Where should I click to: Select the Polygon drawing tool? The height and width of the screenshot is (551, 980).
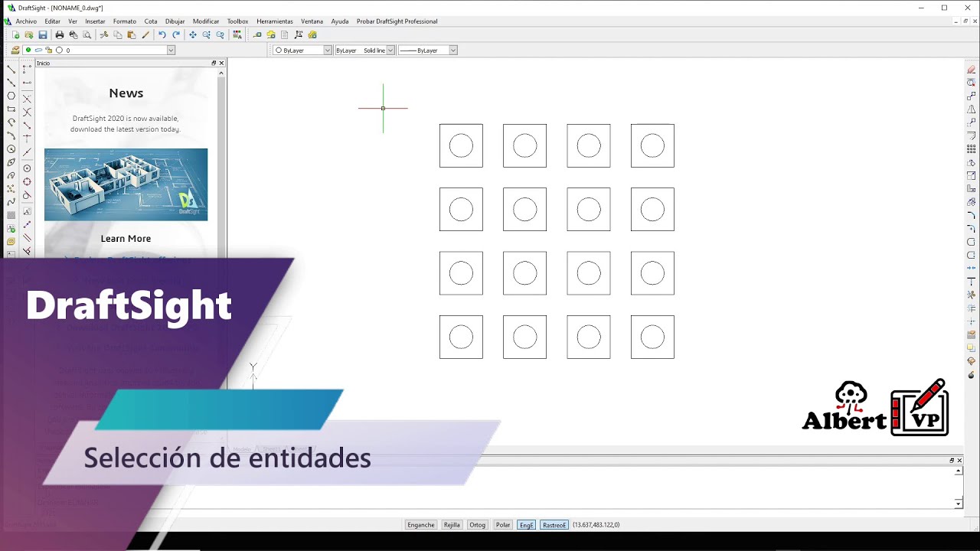pyautogui.click(x=11, y=96)
